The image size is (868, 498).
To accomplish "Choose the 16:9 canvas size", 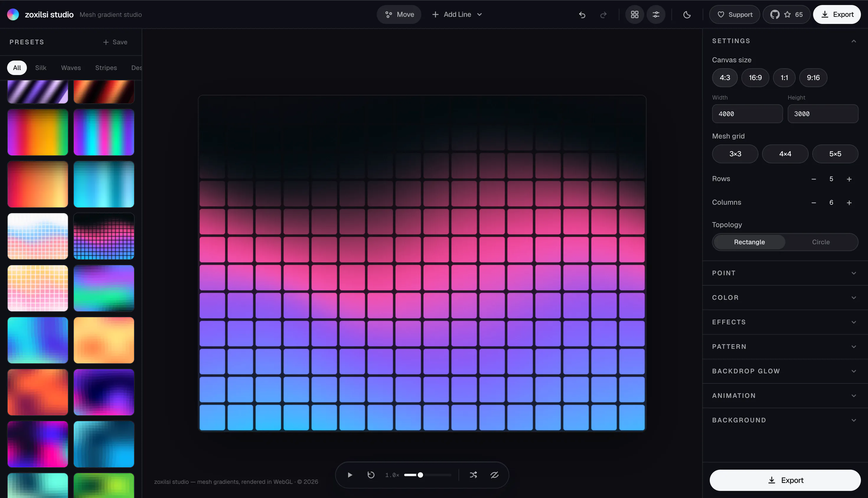I will (755, 78).
